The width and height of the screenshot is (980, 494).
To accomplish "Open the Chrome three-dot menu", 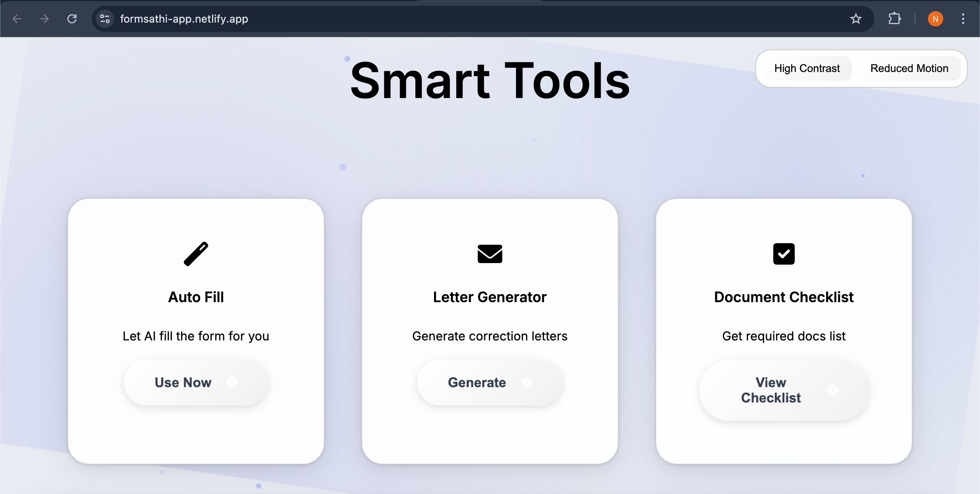I will [963, 19].
